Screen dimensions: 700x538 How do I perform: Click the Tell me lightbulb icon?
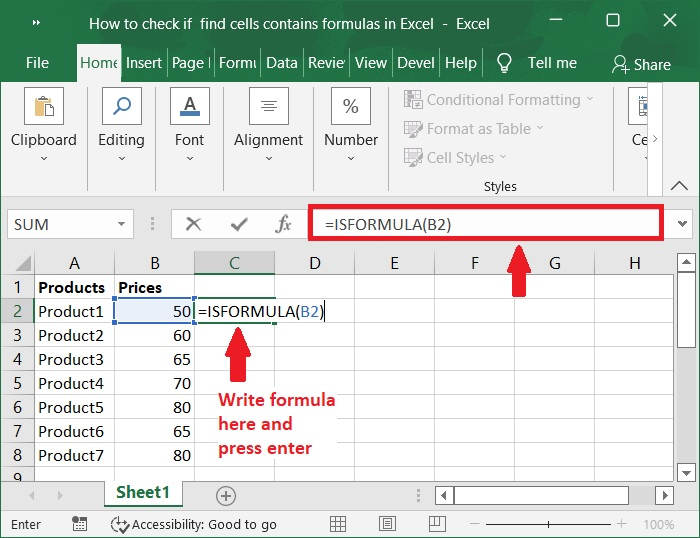click(504, 63)
